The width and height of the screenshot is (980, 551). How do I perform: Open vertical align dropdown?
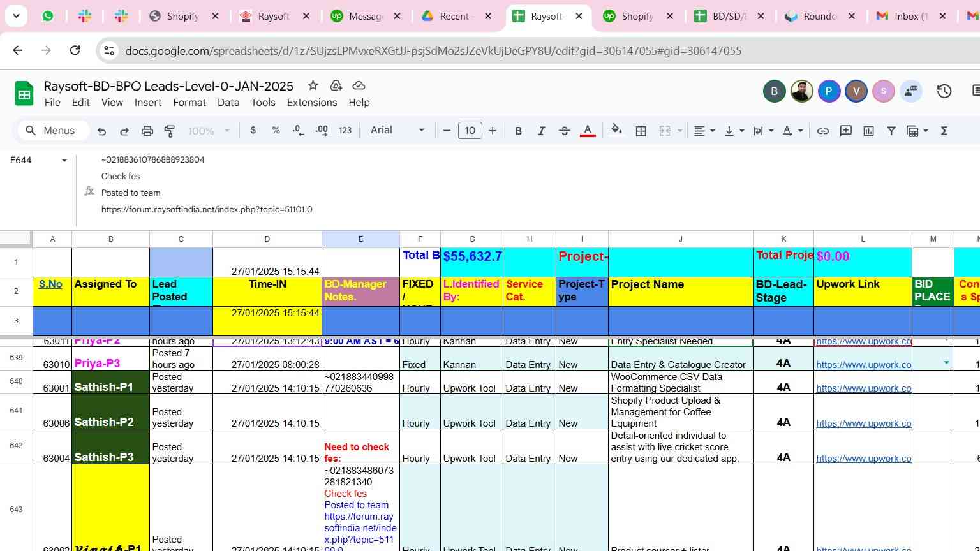click(x=734, y=131)
